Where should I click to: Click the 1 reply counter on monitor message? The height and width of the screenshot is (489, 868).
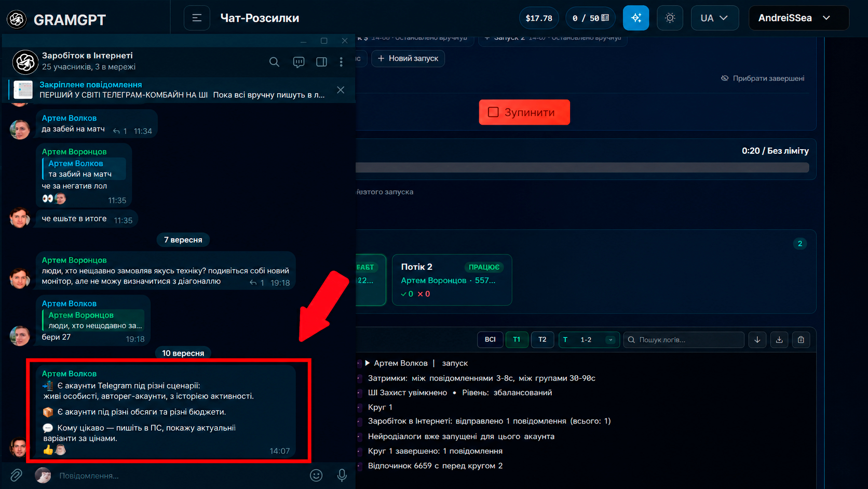pyautogui.click(x=257, y=283)
